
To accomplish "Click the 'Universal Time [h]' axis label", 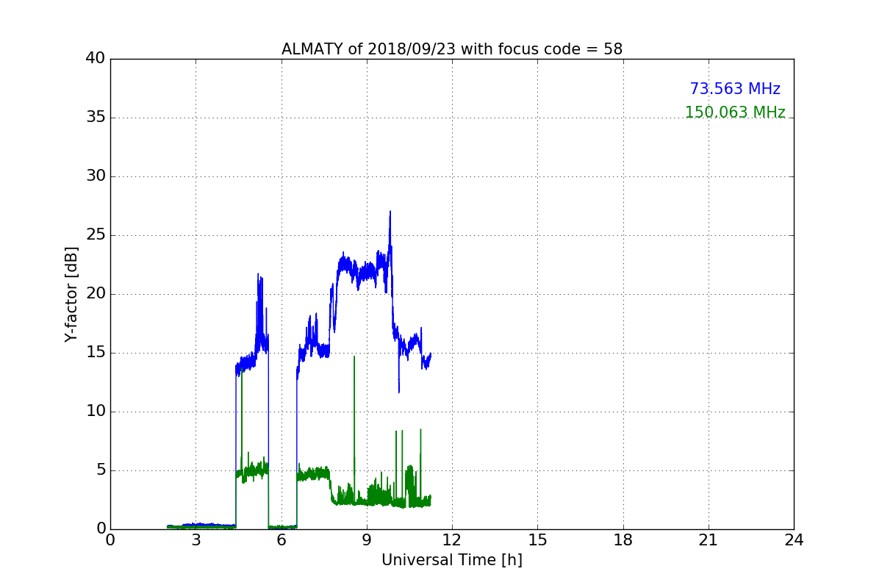I will tap(452, 560).
